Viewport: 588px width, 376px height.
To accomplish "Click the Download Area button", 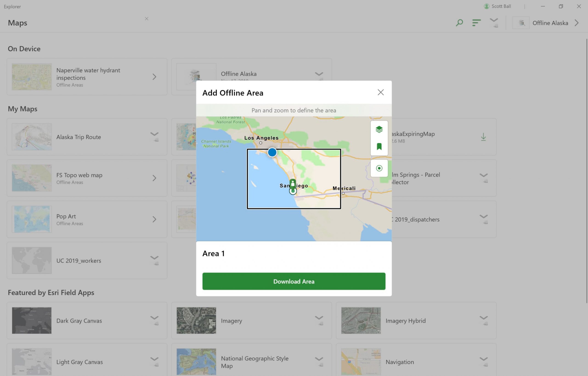I will coord(294,281).
